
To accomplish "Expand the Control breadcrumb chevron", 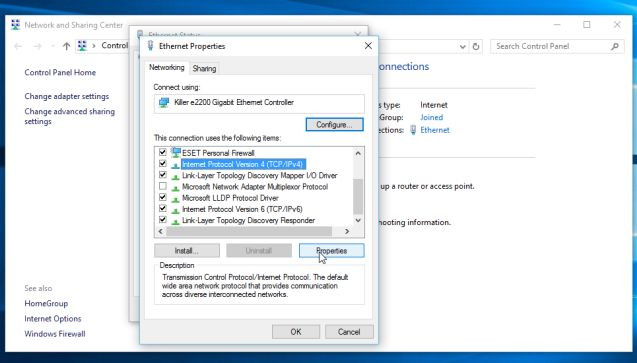I will coord(94,46).
